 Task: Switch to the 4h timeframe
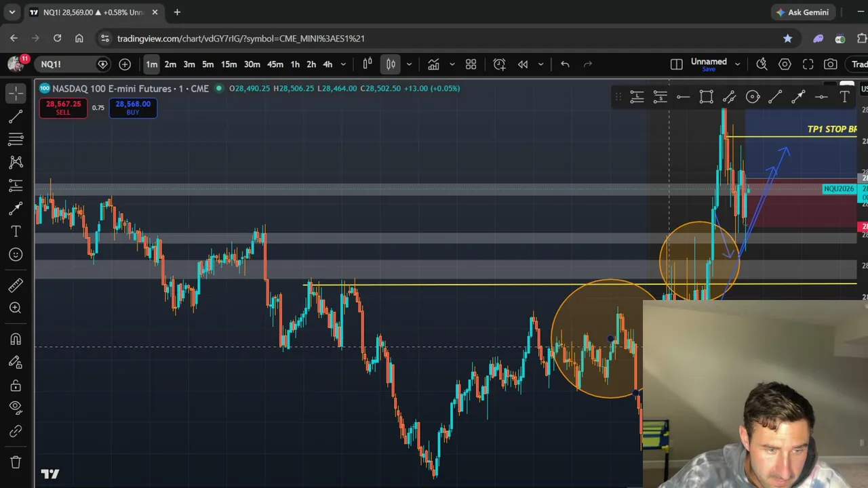tap(328, 64)
